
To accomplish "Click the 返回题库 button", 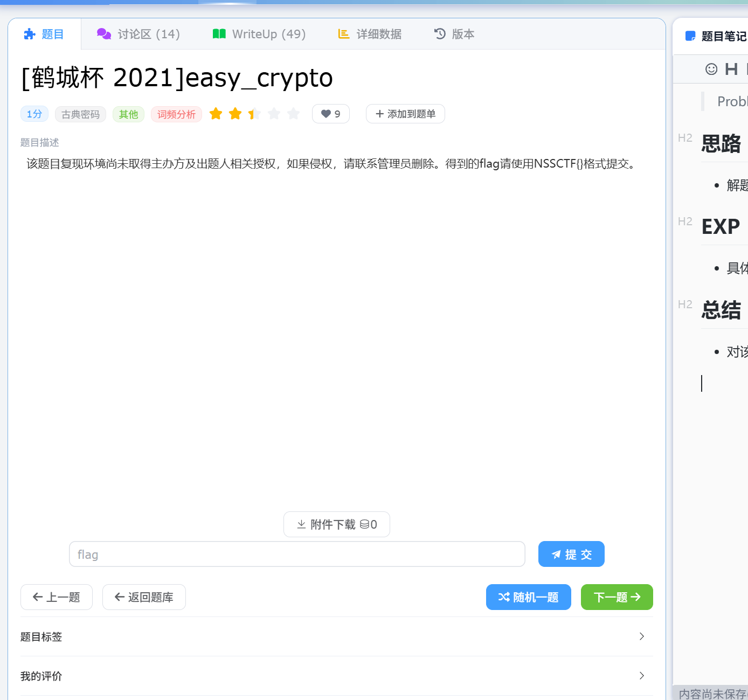I will [144, 597].
